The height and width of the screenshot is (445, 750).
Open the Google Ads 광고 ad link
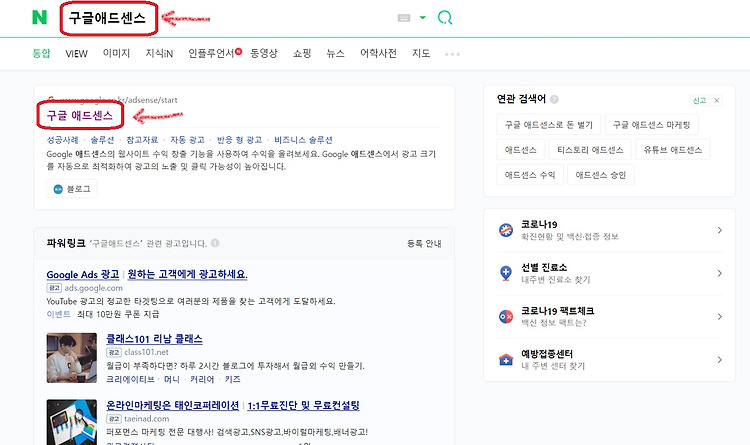coord(83,275)
